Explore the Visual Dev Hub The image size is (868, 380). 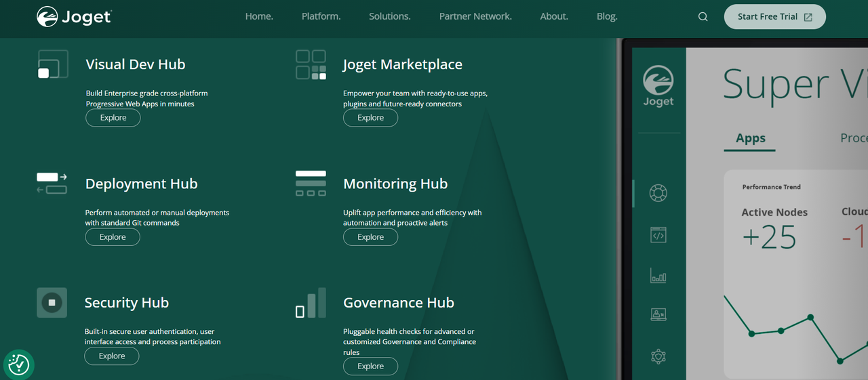click(113, 118)
